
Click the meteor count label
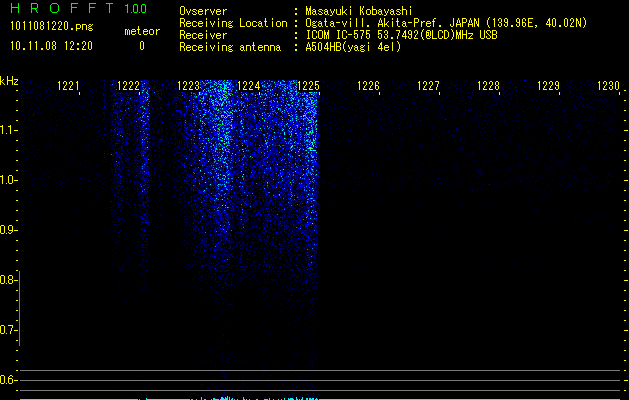142,31
